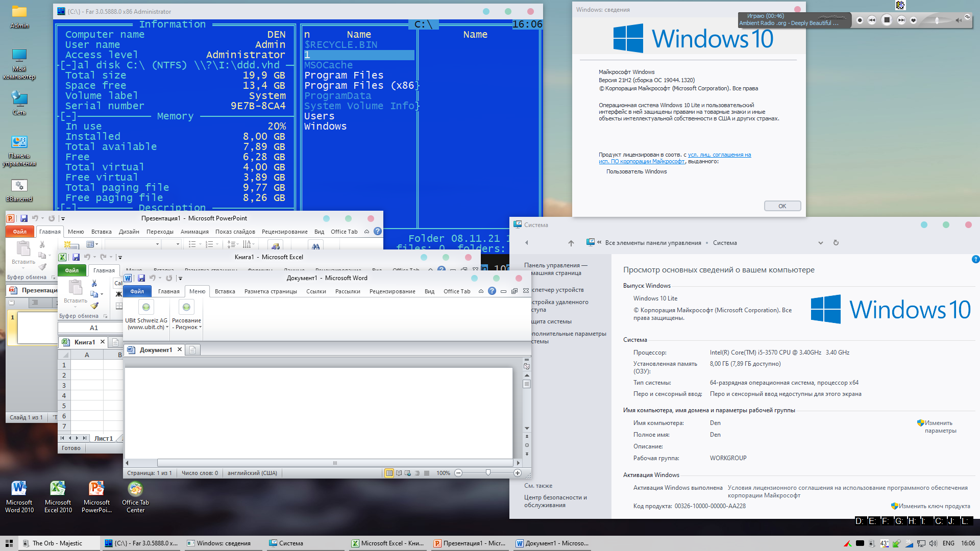Open address bar history dropdown in Система

820,243
